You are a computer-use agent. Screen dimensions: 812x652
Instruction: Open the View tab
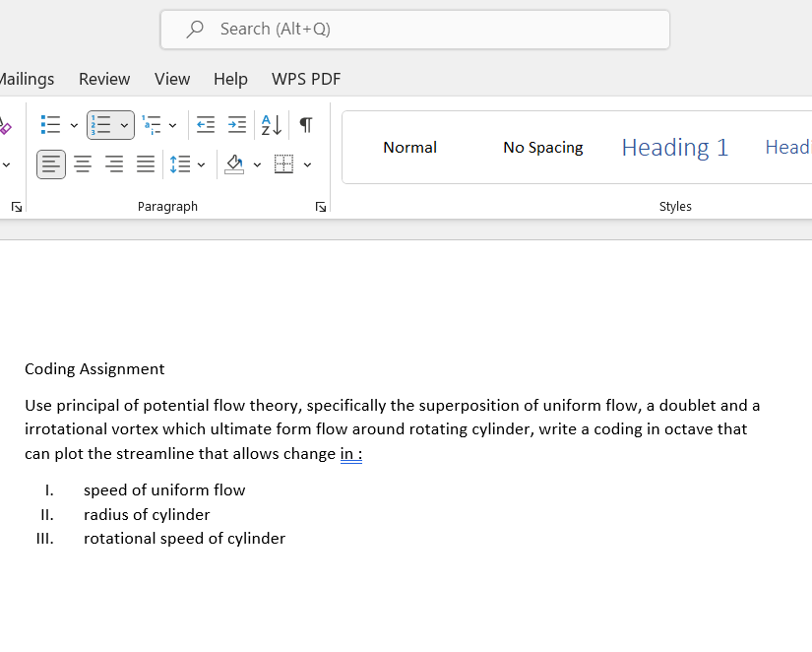(x=172, y=79)
